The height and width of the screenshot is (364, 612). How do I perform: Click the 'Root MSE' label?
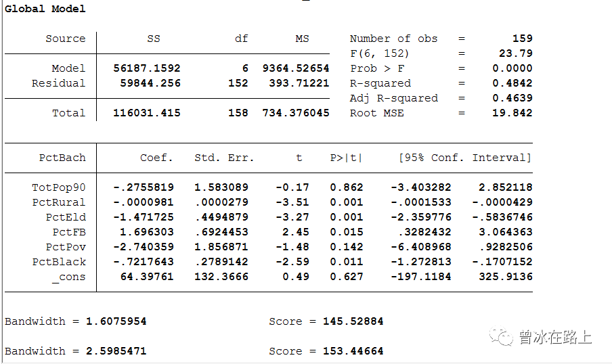[x=376, y=113]
